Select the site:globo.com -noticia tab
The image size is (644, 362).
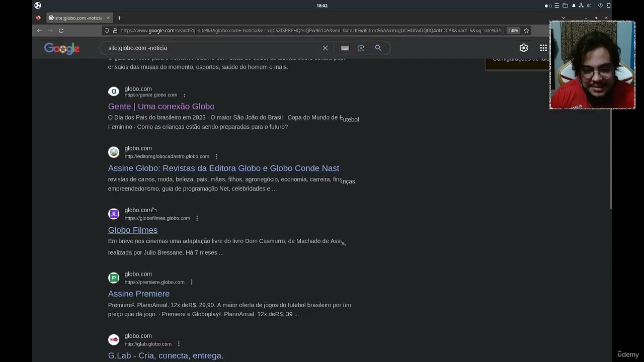pyautogui.click(x=79, y=18)
